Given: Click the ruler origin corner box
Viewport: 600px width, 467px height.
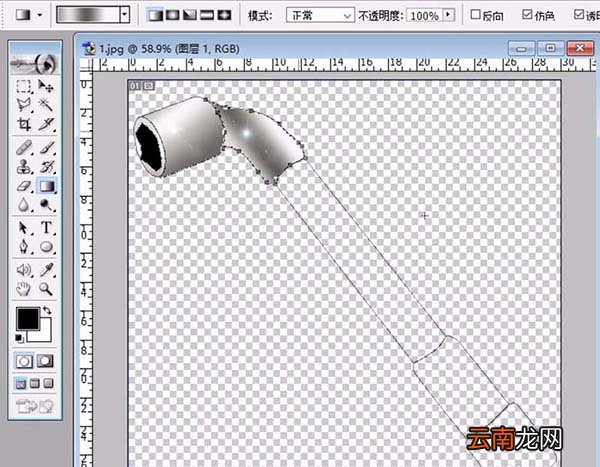Looking at the screenshot, I should click(x=86, y=65).
